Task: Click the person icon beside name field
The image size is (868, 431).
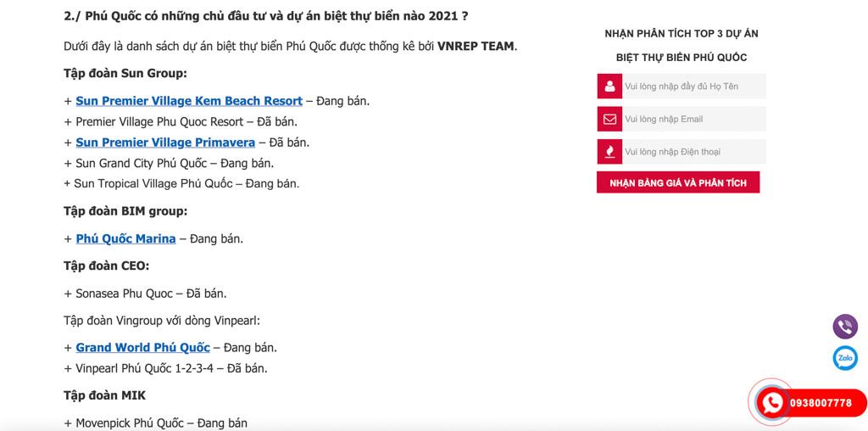Action: click(609, 87)
